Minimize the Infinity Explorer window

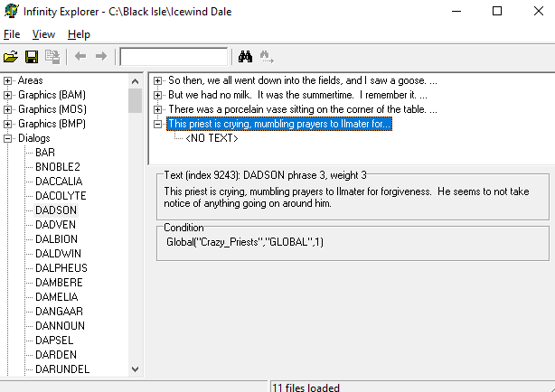(x=456, y=12)
